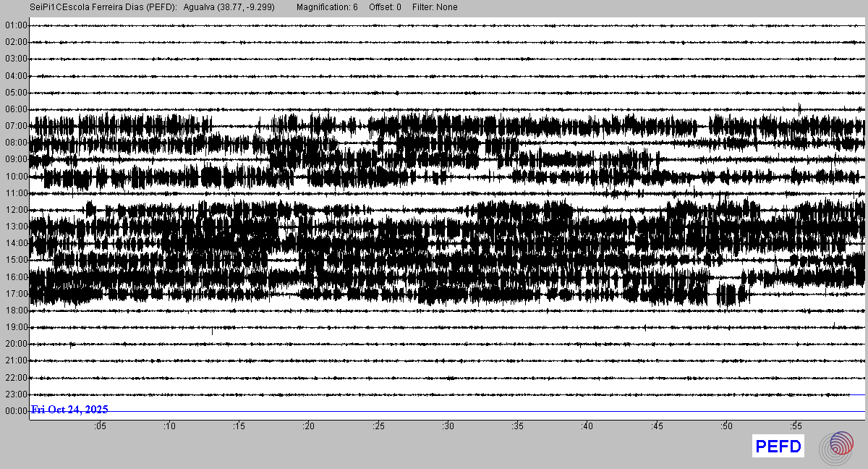Select the 01:00 hour label
The image size is (868, 469).
pos(16,25)
